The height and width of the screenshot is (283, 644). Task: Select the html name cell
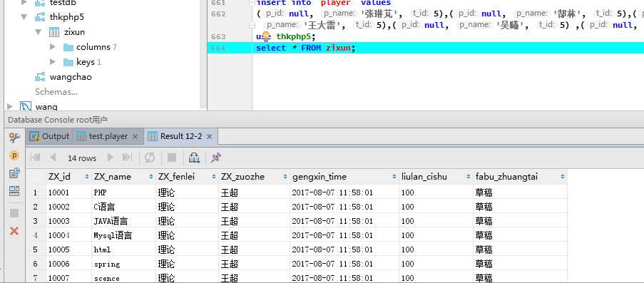(x=123, y=249)
